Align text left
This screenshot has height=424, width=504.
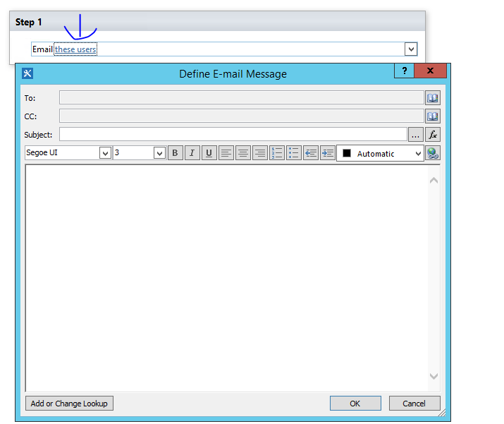pyautogui.click(x=226, y=153)
